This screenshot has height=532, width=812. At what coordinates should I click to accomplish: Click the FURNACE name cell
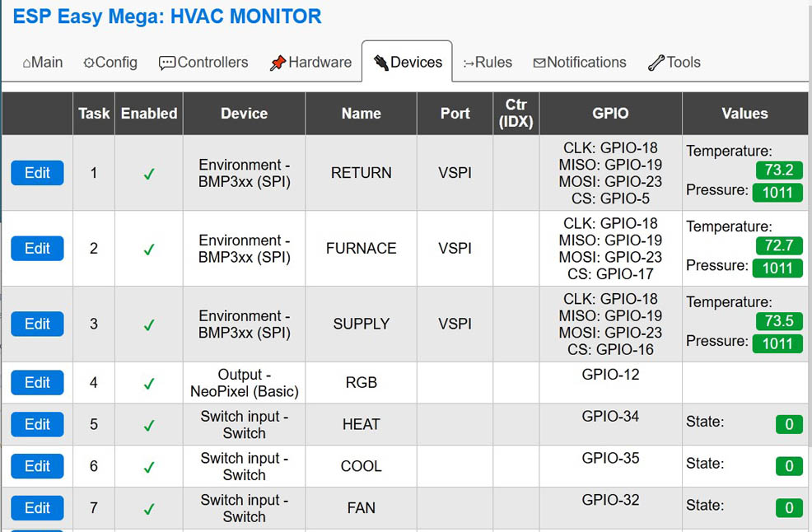[361, 249]
